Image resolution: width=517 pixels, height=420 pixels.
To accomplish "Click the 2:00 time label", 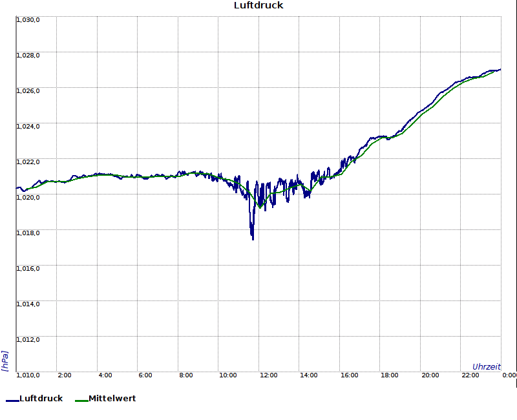I will (64, 375).
